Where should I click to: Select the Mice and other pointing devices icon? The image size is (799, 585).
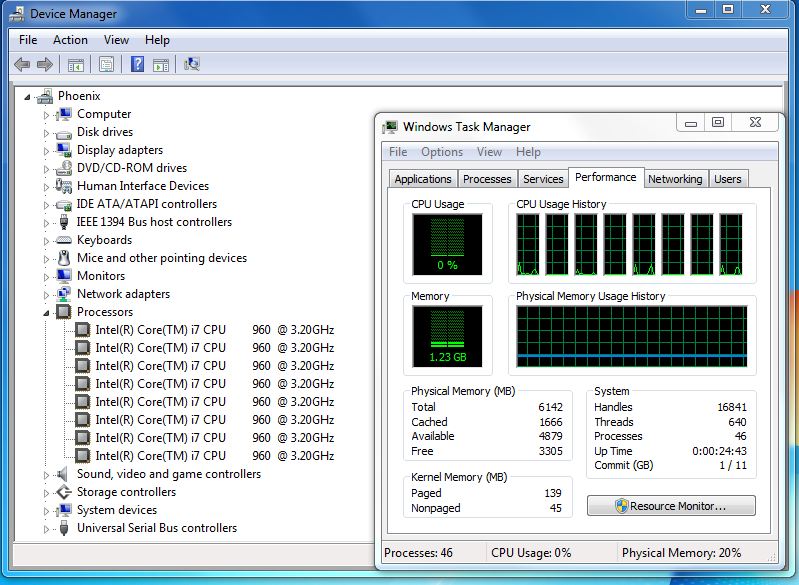(x=64, y=258)
